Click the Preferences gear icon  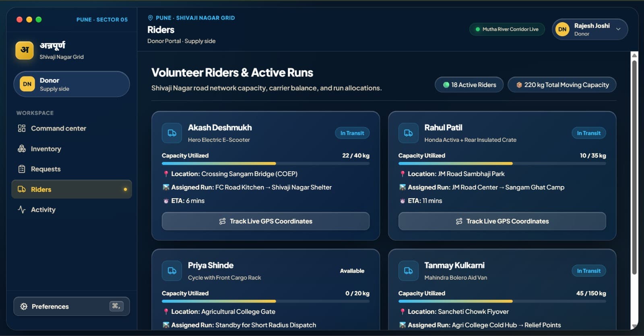coord(24,307)
